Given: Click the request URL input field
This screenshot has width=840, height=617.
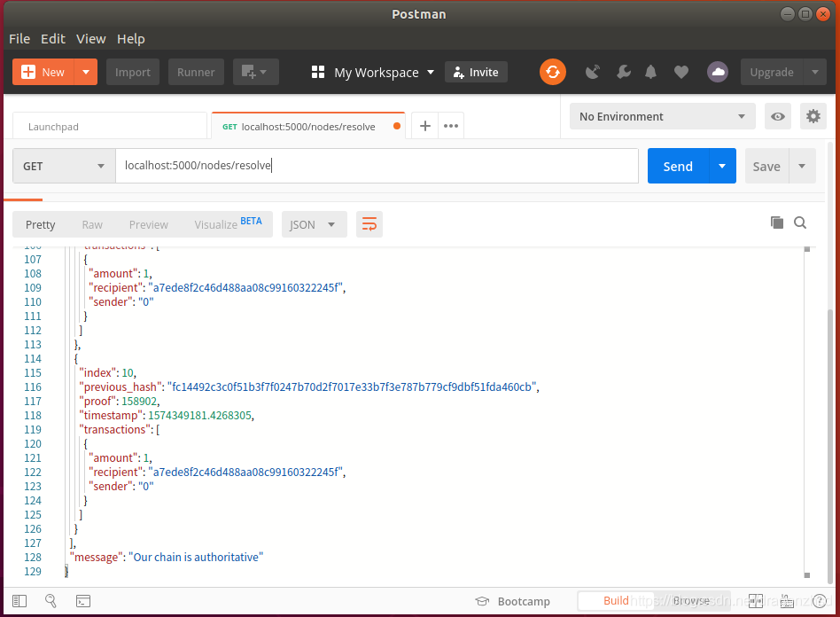Looking at the screenshot, I should pos(377,166).
